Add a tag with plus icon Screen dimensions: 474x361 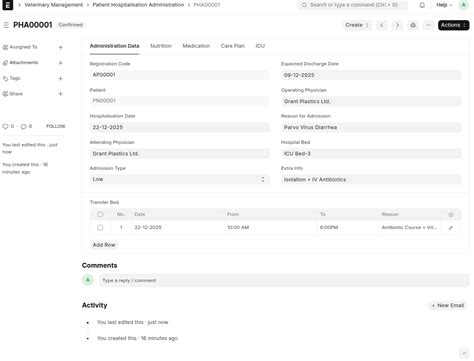[x=60, y=78]
